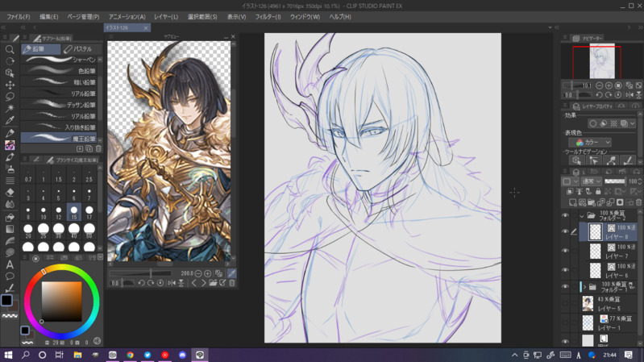Collapse フォルダー 2 layer folder
This screenshot has width=644, height=362.
click(582, 216)
